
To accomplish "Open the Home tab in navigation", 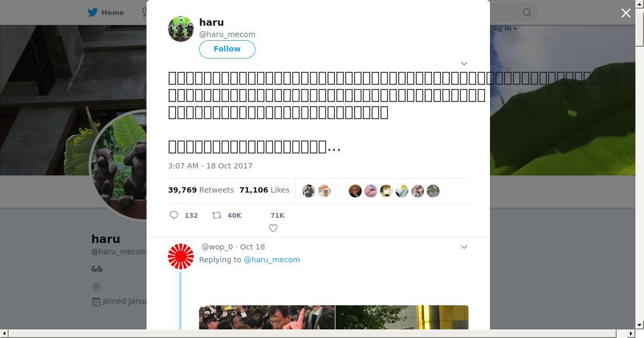I will [106, 12].
